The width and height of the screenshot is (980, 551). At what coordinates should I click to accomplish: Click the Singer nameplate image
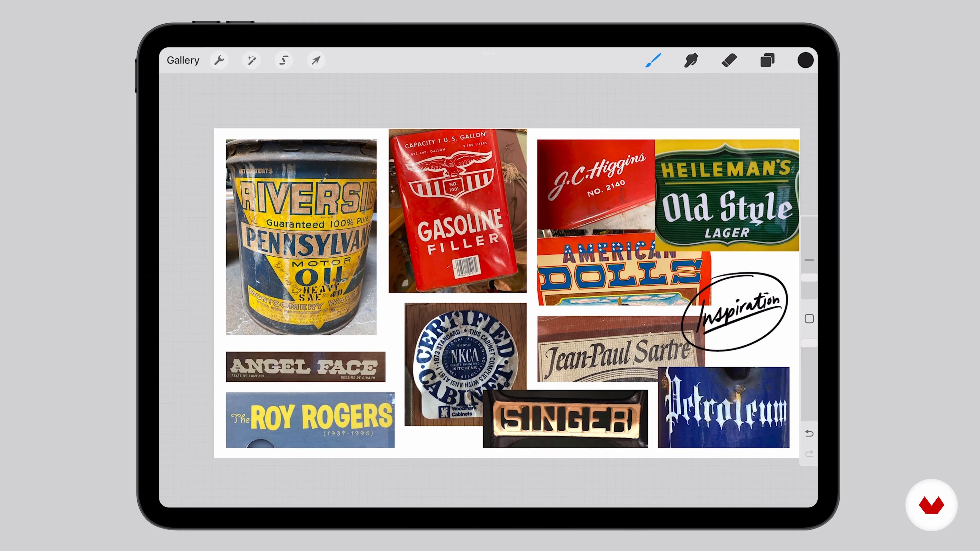tap(565, 419)
